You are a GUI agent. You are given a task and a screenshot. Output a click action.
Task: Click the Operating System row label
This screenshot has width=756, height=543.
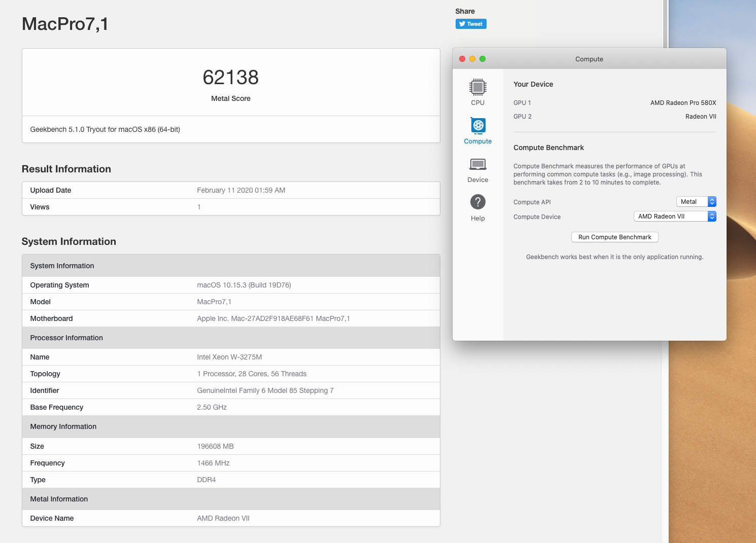59,285
